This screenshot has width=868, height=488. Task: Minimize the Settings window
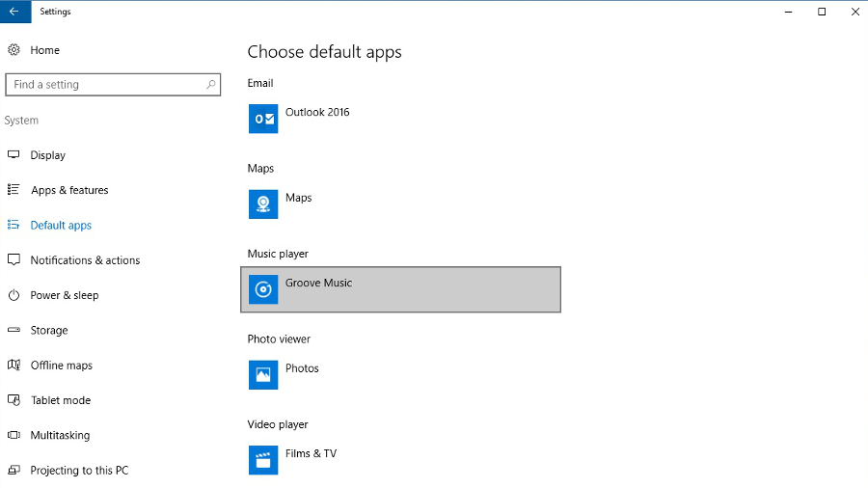[x=788, y=12]
